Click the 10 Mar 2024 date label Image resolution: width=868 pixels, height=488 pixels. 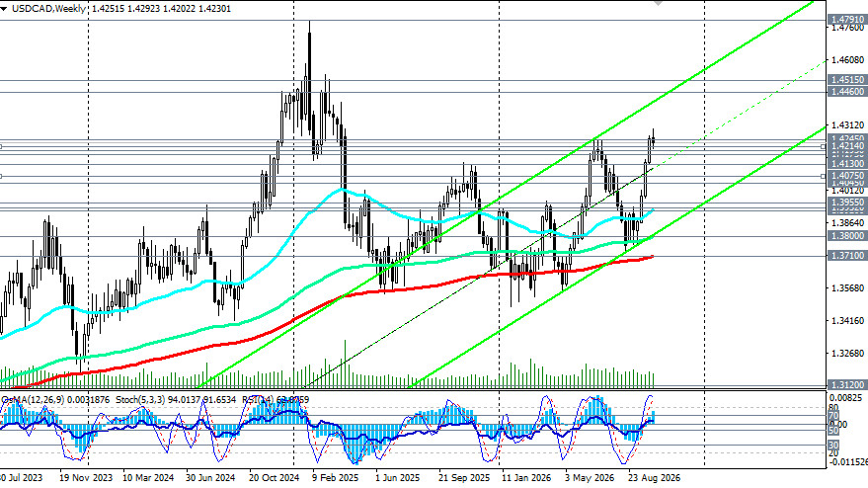point(148,477)
